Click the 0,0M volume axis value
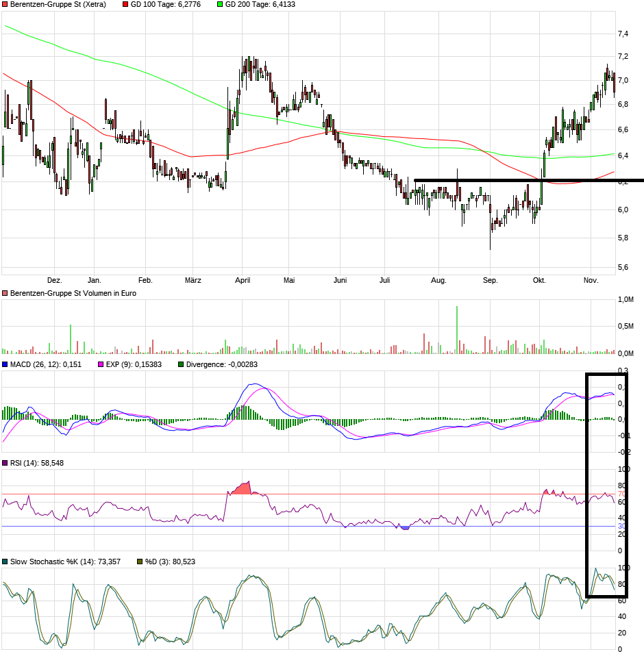The image size is (644, 656). coord(626,353)
